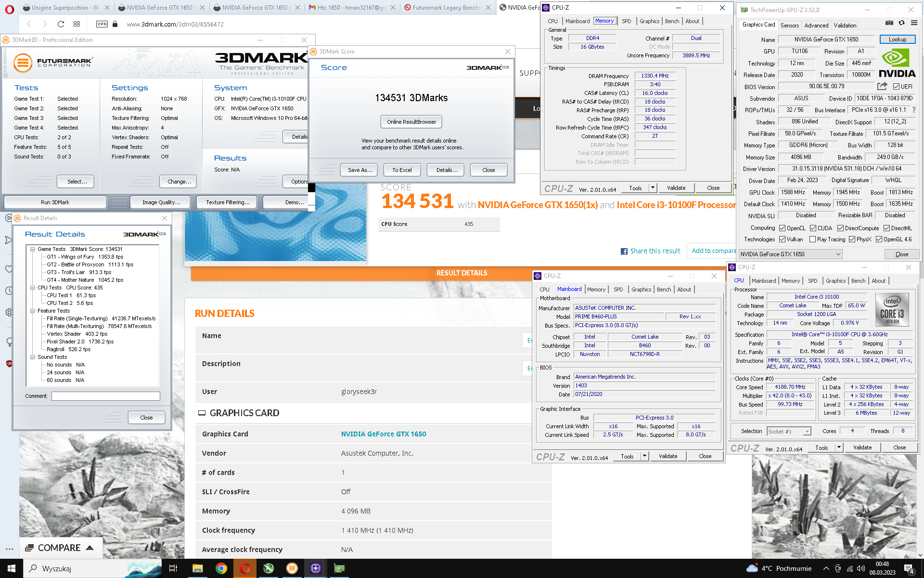Click the padlock site security icon
Image resolution: width=924 pixels, height=578 pixels.
pos(115,24)
